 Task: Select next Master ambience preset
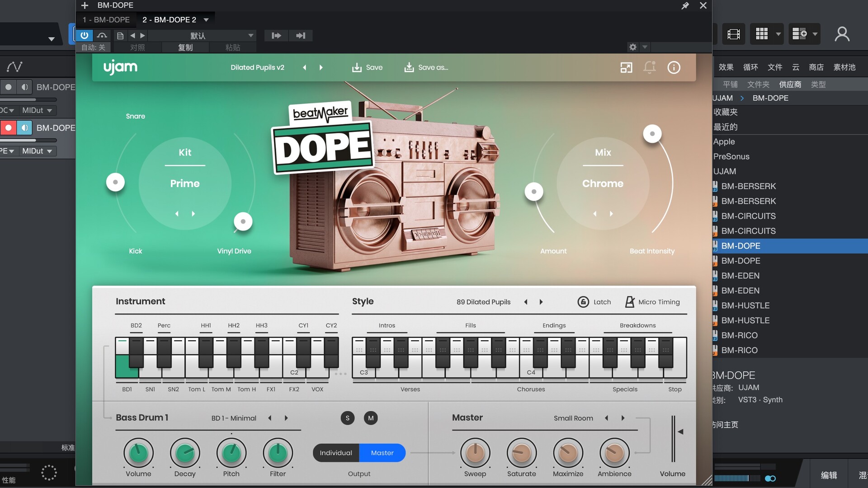[623, 418]
